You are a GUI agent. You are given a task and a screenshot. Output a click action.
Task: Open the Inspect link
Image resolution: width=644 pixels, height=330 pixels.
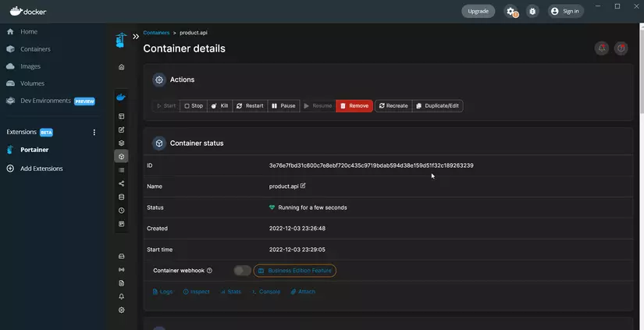click(x=196, y=292)
